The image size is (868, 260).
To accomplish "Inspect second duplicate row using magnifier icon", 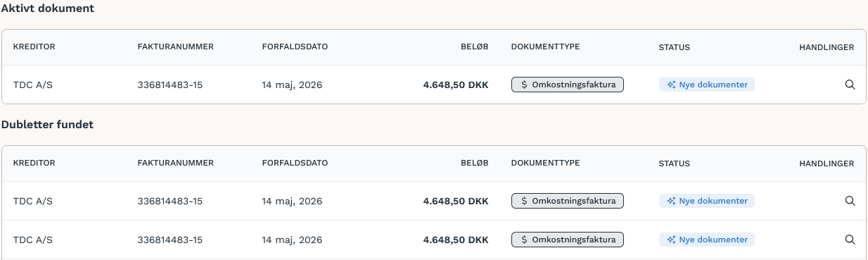I will point(850,240).
